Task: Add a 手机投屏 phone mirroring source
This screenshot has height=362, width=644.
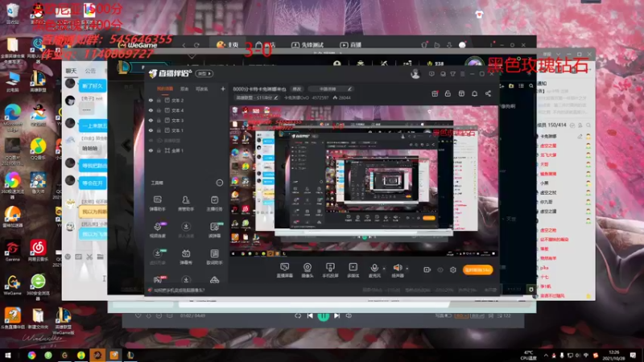Action: [x=330, y=270]
